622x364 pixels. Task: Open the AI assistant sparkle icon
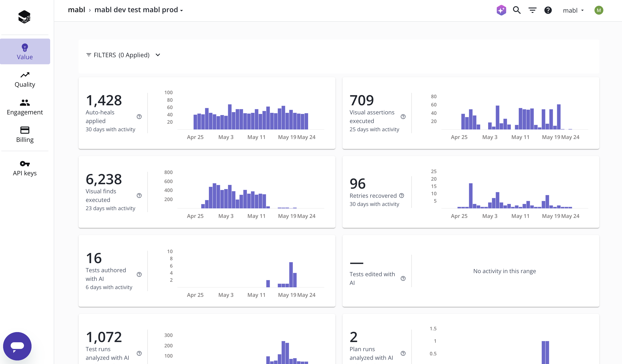tap(501, 10)
